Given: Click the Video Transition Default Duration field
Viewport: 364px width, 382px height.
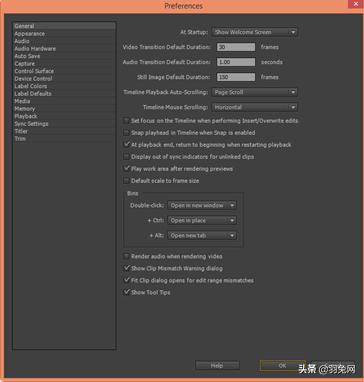Looking at the screenshot, I should click(236, 47).
